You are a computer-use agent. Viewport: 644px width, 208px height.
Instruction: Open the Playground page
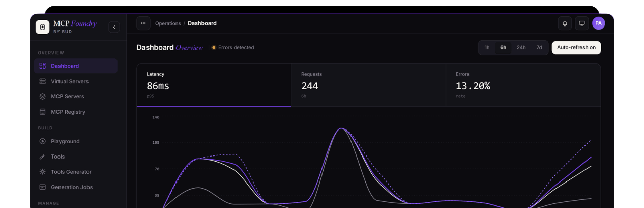click(x=76, y=141)
